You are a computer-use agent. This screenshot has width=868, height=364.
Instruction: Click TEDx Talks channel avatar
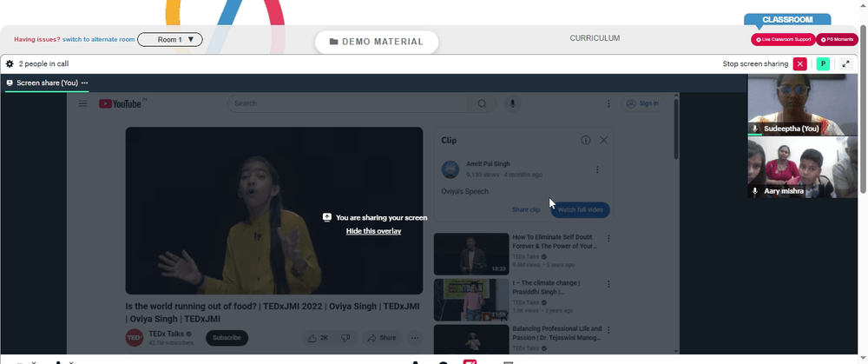coord(135,337)
